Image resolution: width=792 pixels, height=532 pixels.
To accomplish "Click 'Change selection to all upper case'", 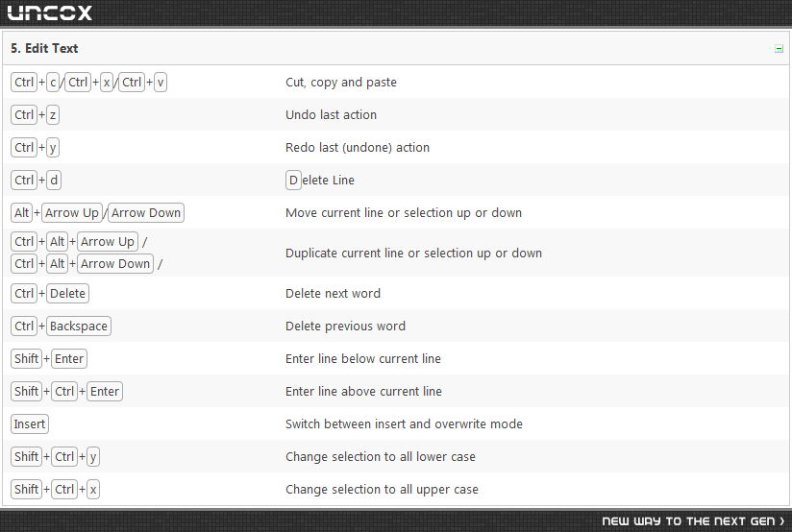I will (382, 489).
